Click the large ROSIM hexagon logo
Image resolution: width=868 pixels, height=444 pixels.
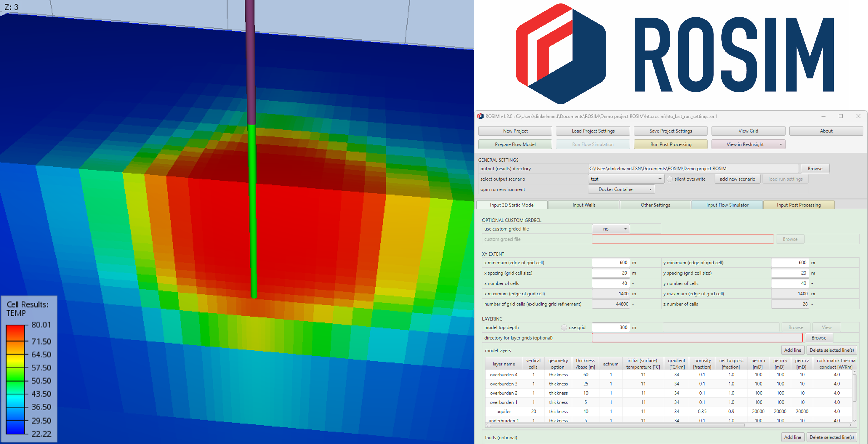point(560,54)
